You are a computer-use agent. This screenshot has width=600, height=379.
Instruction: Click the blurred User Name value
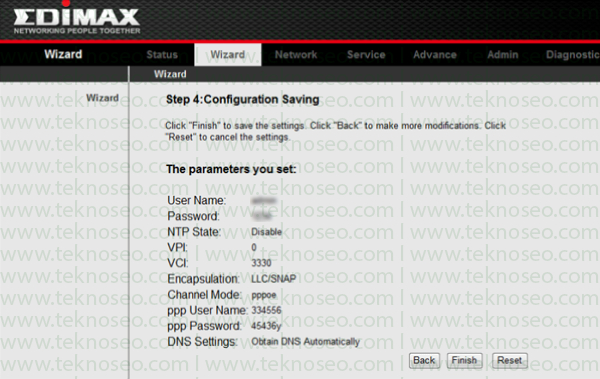pyautogui.click(x=264, y=201)
